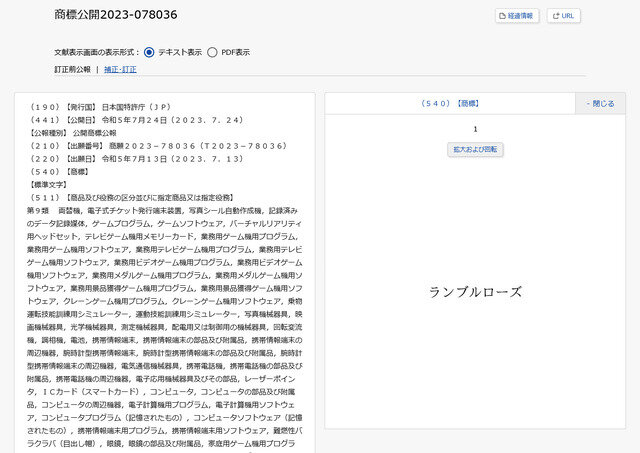Click the ランブルローズ trademark image

point(475,292)
